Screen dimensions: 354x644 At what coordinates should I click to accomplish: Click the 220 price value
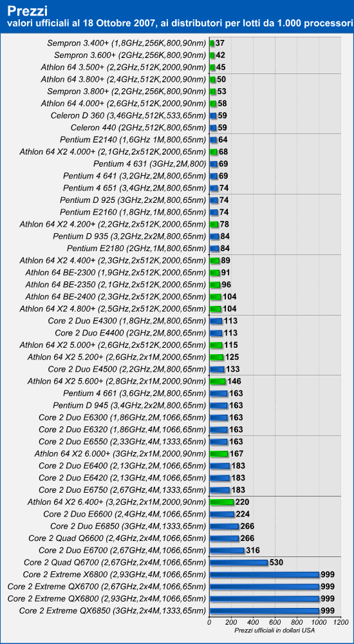242,502
